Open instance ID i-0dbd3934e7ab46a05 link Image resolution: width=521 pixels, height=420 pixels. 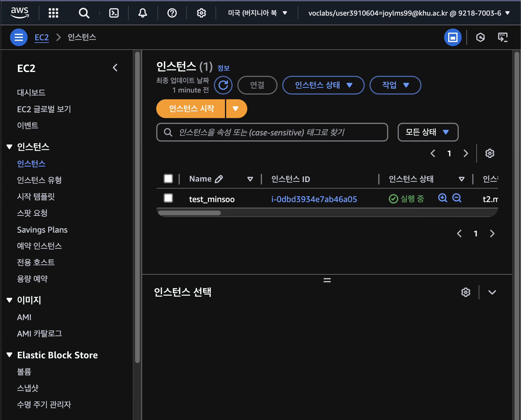(314, 199)
